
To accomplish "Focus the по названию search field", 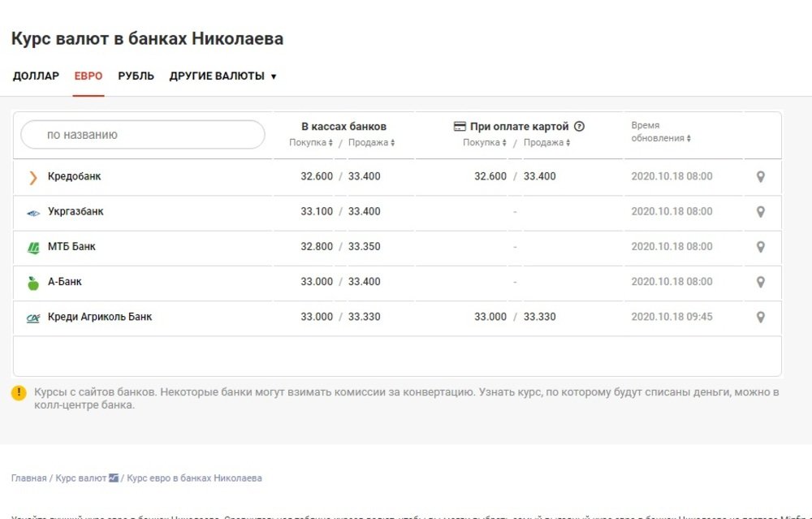I will [142, 135].
